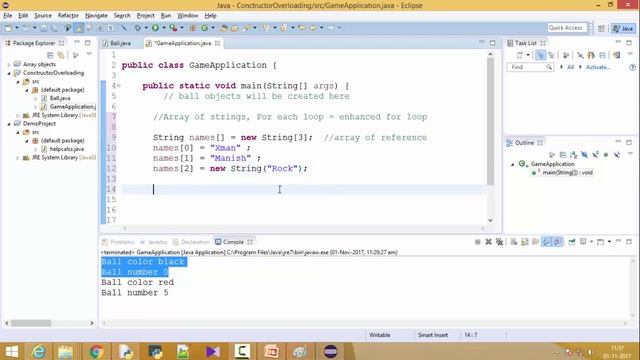Expand Ball.java tree node arrow
The width and height of the screenshot is (640, 360).
[36, 98]
